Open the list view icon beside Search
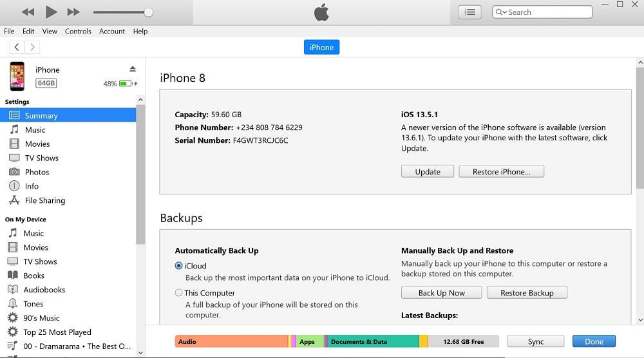644x358 pixels. point(470,12)
